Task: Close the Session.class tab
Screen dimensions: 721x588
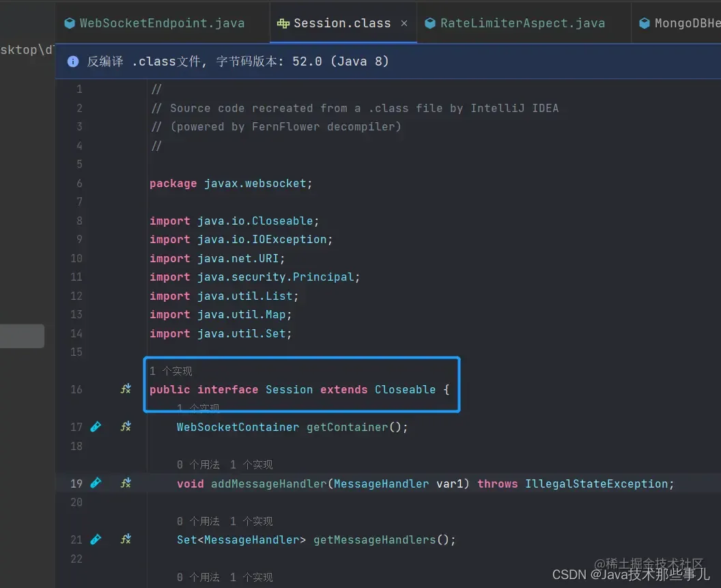Action: coord(404,23)
